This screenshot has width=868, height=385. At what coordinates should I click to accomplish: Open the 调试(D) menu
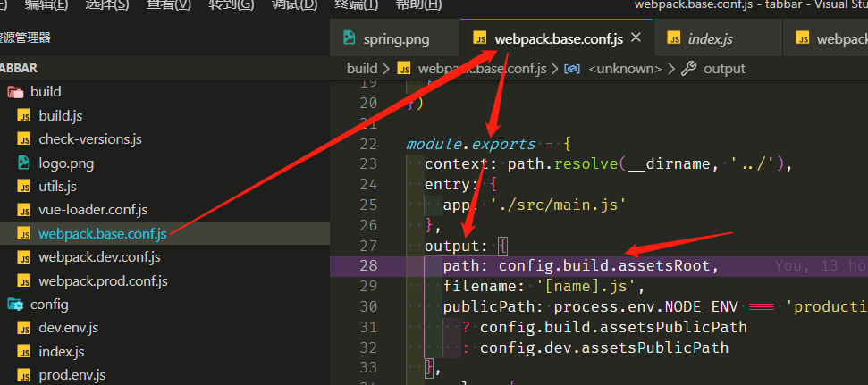point(294,5)
